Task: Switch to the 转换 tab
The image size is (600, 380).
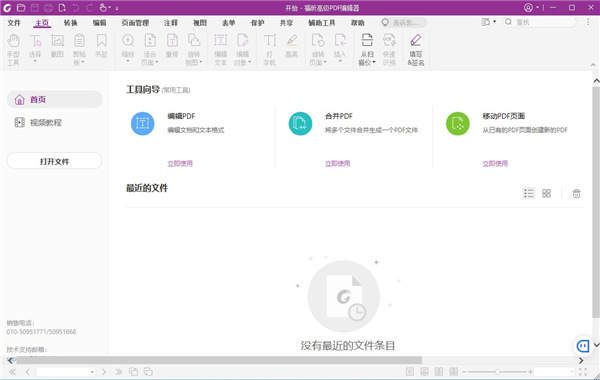Action: click(70, 23)
